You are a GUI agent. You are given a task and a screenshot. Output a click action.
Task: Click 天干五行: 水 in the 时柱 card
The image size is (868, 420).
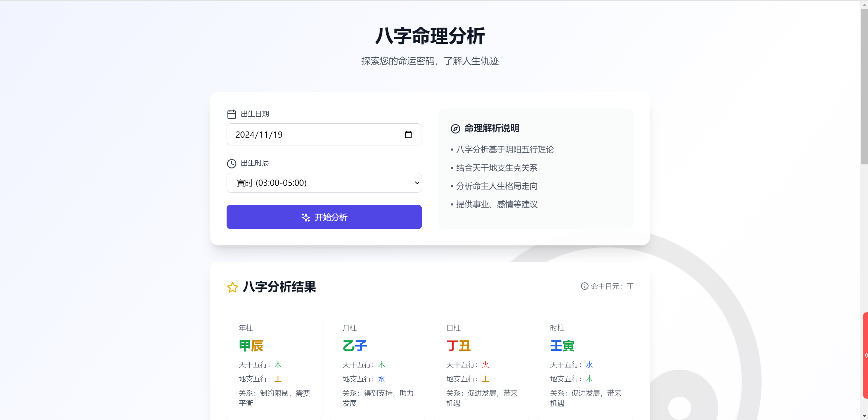click(x=572, y=365)
